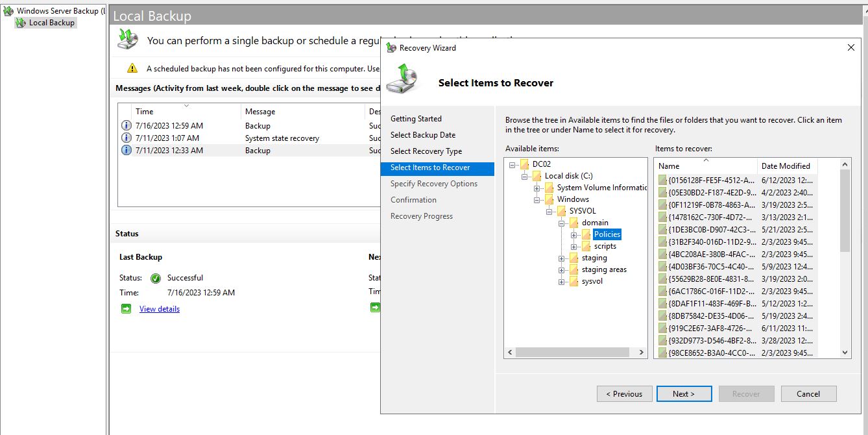Sort items by Date Modified column header
Image resolution: width=868 pixels, height=435 pixels.
pyautogui.click(x=788, y=166)
